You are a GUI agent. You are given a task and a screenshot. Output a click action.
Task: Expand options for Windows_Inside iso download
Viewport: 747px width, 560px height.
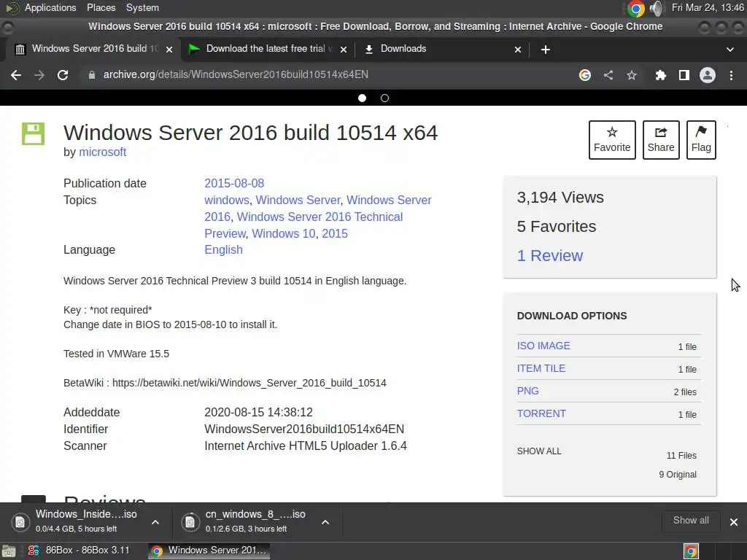(x=155, y=522)
